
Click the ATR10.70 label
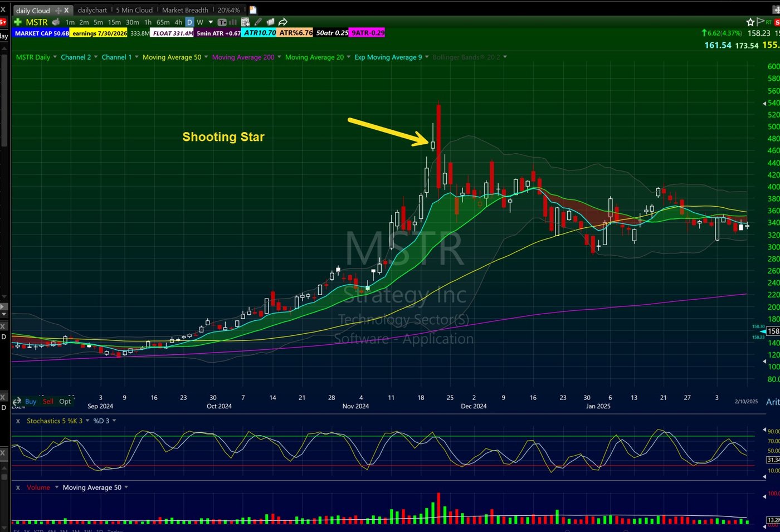coord(259,33)
